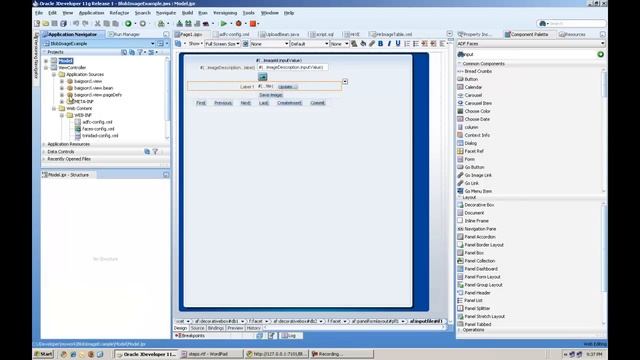The image size is (640, 360).
Task: Click the Make project build icon
Action: tap(179, 24)
